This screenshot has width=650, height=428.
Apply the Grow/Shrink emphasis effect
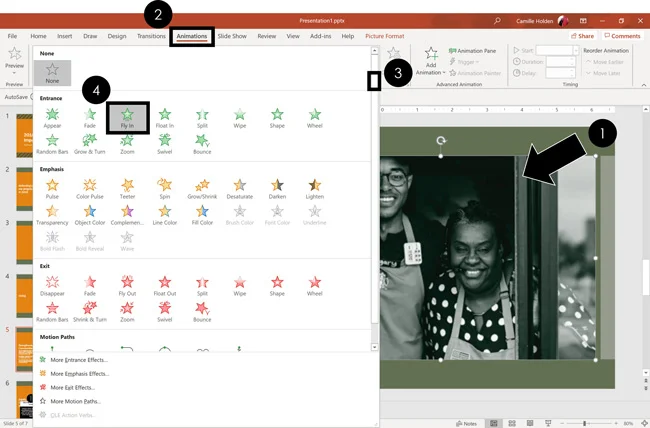202,189
